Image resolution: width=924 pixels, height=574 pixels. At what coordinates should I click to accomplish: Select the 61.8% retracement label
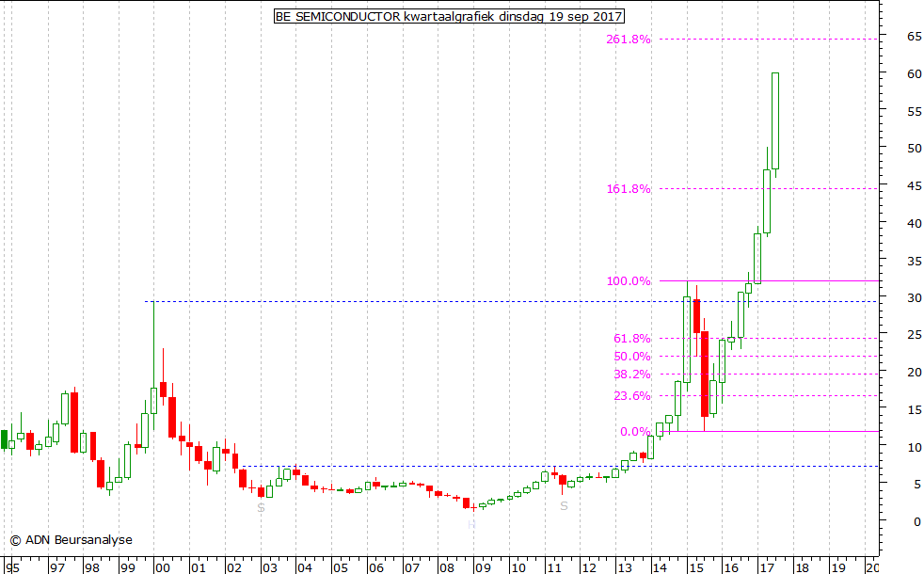pos(631,338)
